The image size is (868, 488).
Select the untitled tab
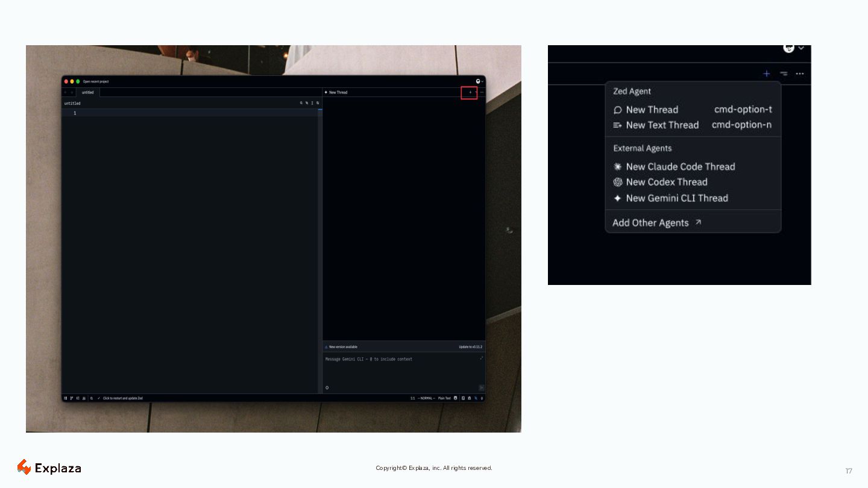click(x=88, y=92)
